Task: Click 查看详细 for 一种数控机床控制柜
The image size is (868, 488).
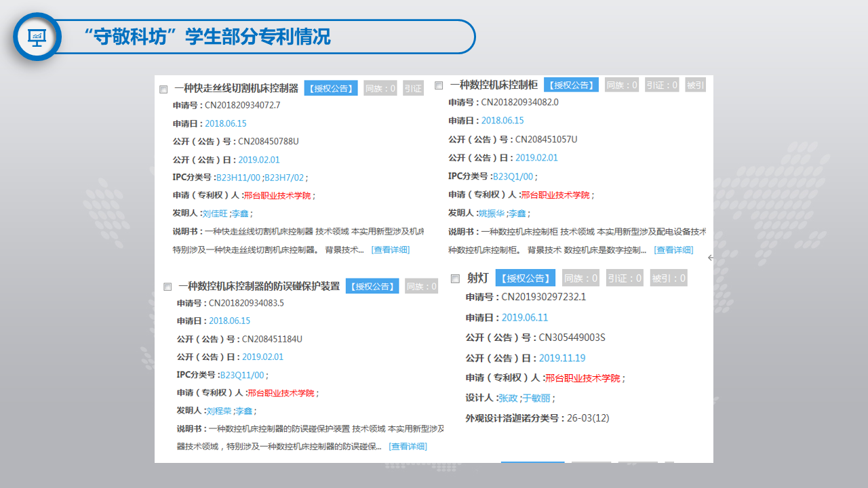Action: pos(673,250)
